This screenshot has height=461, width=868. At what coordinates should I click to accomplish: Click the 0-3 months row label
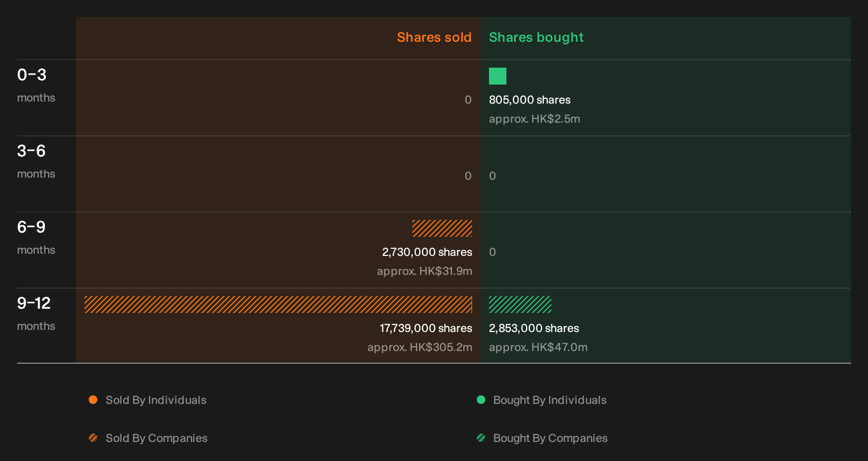click(x=36, y=86)
